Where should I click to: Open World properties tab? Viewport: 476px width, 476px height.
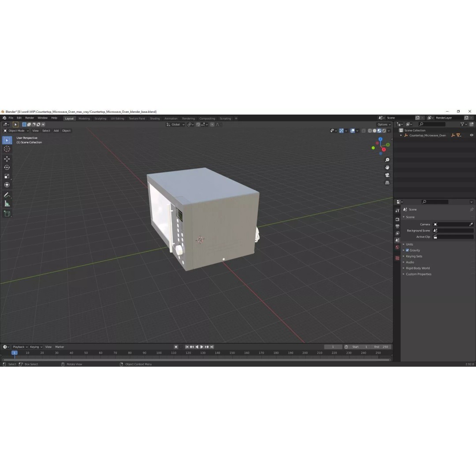point(398,247)
